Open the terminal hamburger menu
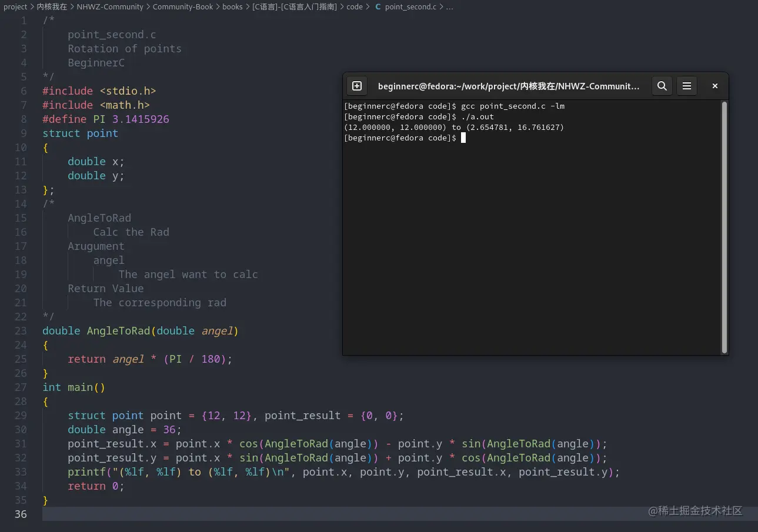The image size is (758, 532). (687, 86)
